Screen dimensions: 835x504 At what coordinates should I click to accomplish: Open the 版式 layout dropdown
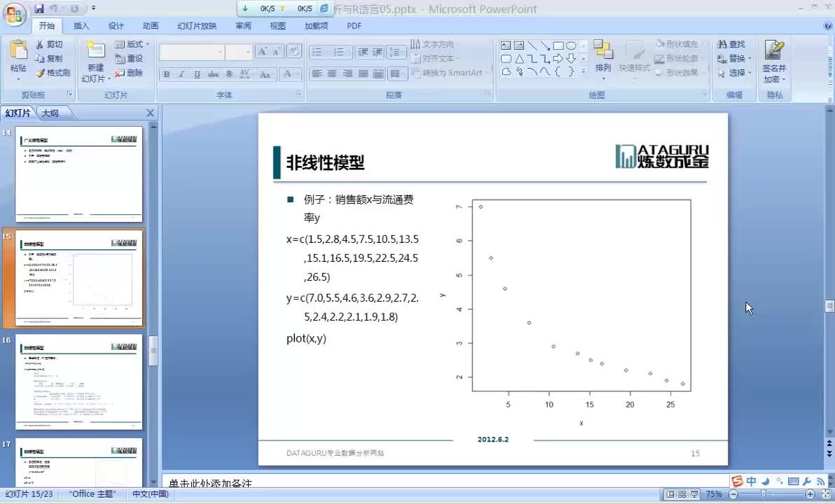(x=132, y=44)
